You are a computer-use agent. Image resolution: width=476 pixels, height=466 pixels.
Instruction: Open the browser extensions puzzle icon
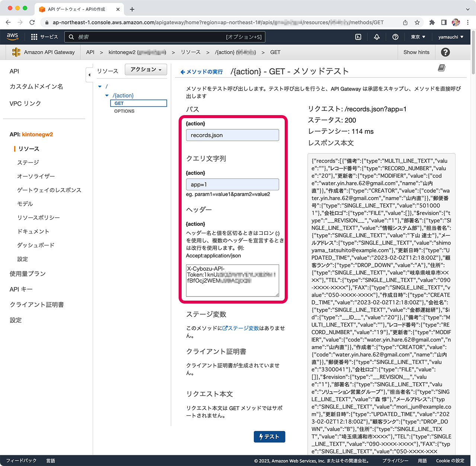(432, 22)
